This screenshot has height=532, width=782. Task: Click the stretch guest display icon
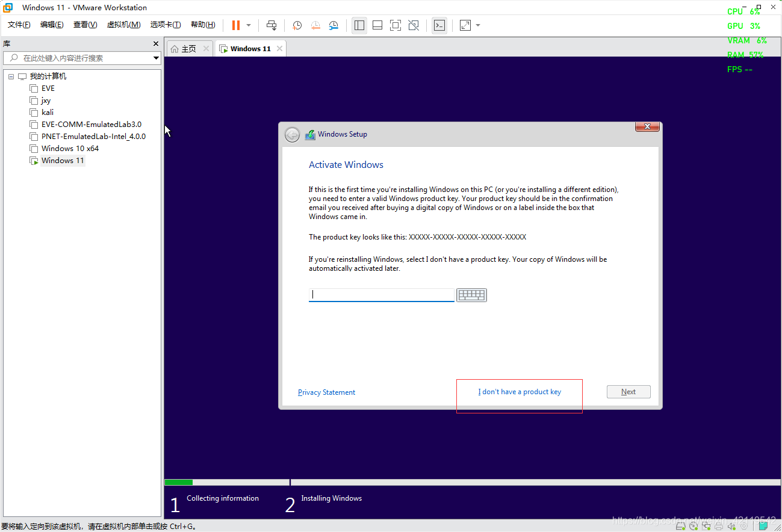coord(465,25)
